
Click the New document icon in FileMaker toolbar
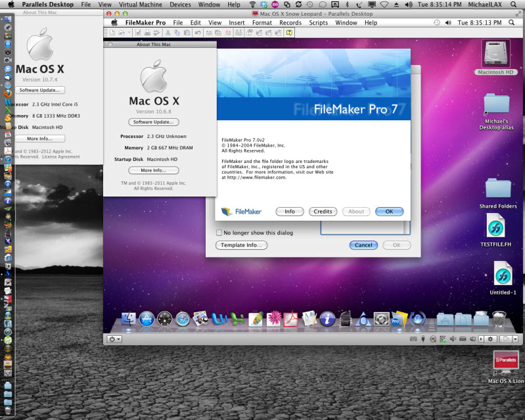112,32
